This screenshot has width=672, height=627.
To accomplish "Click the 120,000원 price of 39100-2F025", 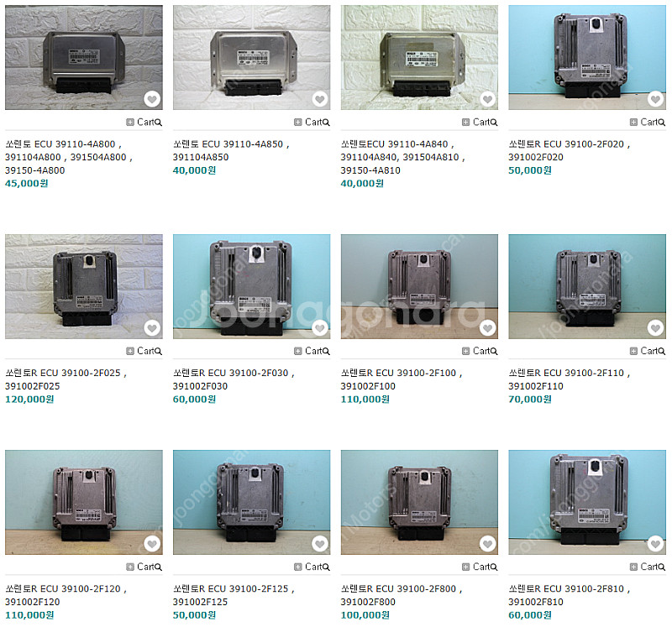I will 29,400.
